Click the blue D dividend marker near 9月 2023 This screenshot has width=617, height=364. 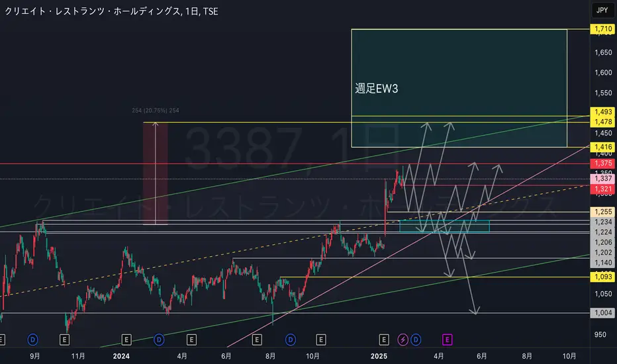coord(32,340)
